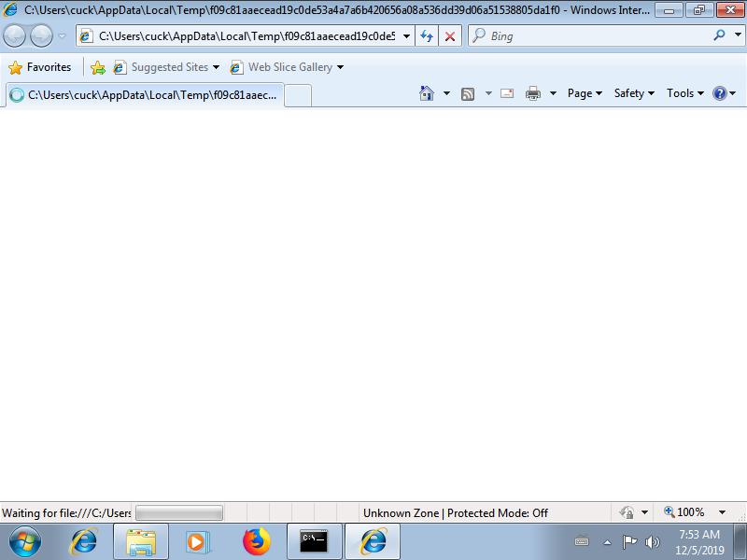Image resolution: width=747 pixels, height=560 pixels.
Task: Click the Print icon
Action: (x=533, y=93)
